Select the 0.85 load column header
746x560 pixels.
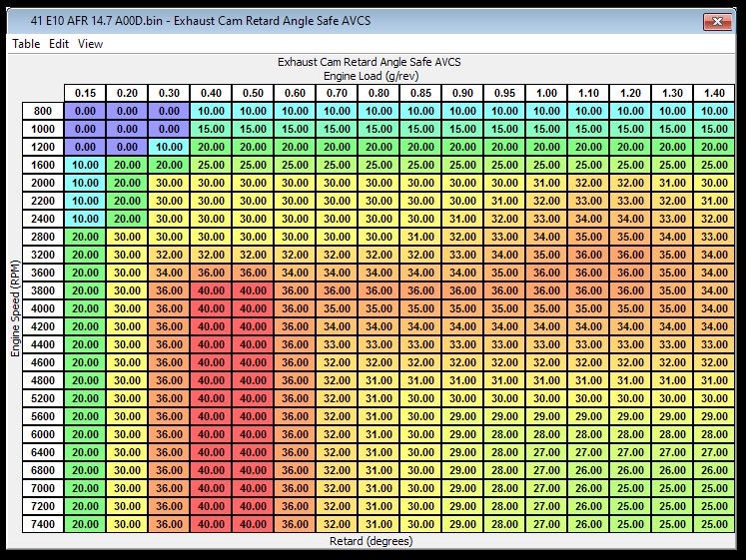pyautogui.click(x=420, y=93)
